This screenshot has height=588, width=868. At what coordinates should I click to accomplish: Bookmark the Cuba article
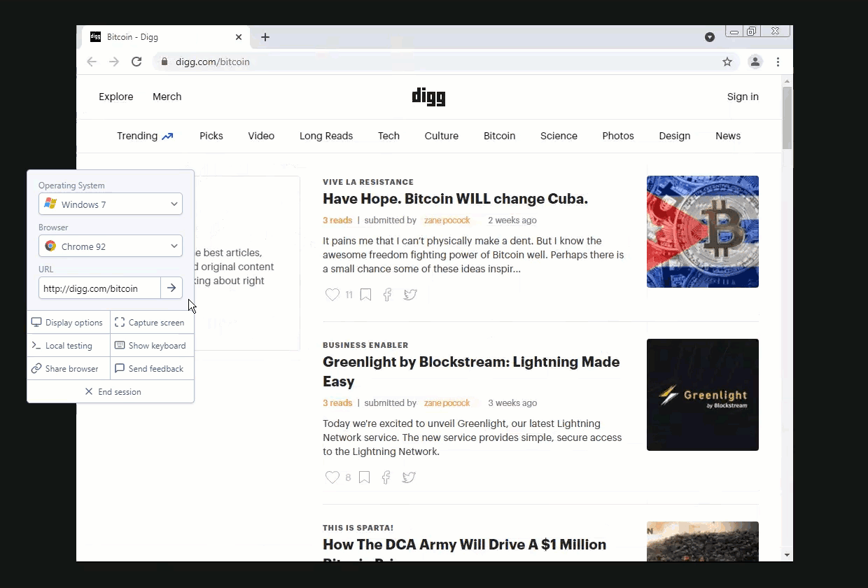(365, 295)
